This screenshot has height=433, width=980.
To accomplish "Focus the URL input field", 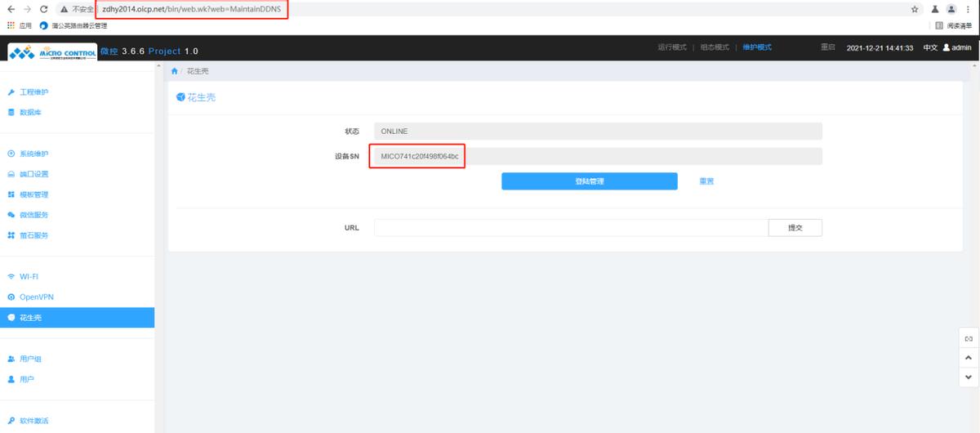I will (x=571, y=228).
